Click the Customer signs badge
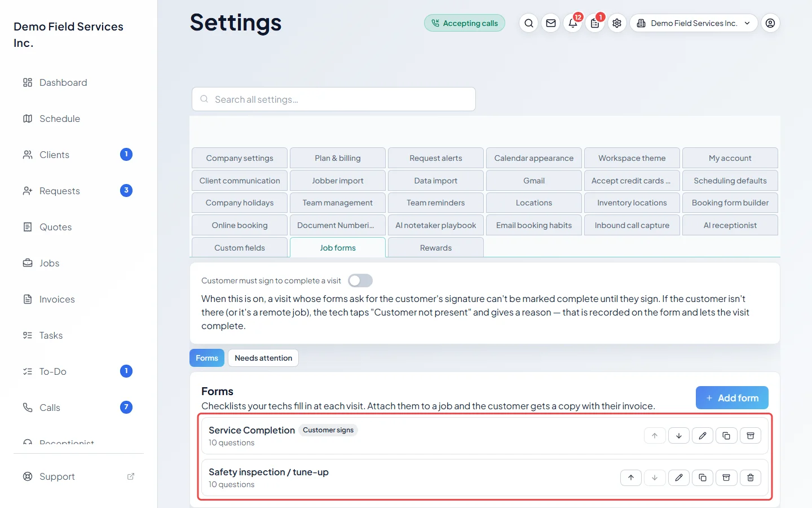Image resolution: width=812 pixels, height=508 pixels. (x=328, y=430)
